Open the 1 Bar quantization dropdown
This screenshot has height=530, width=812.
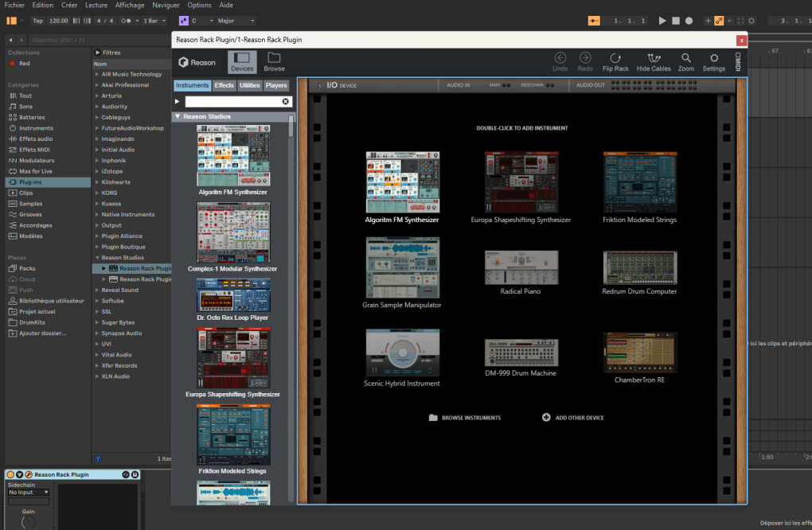154,21
